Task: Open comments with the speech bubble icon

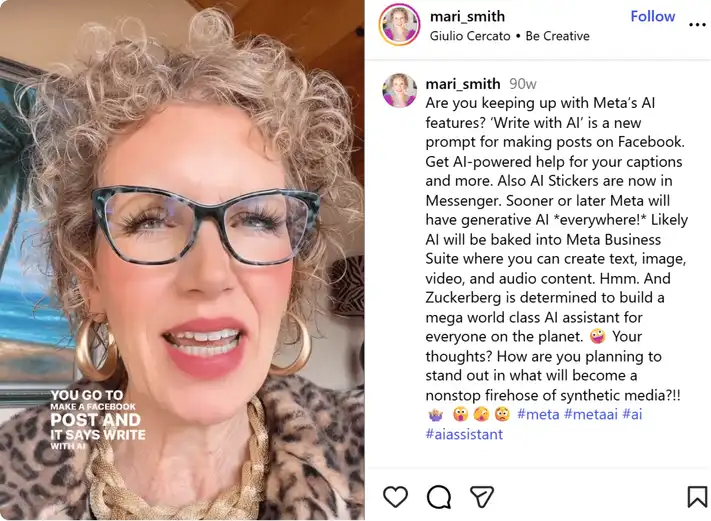Action: click(x=438, y=497)
